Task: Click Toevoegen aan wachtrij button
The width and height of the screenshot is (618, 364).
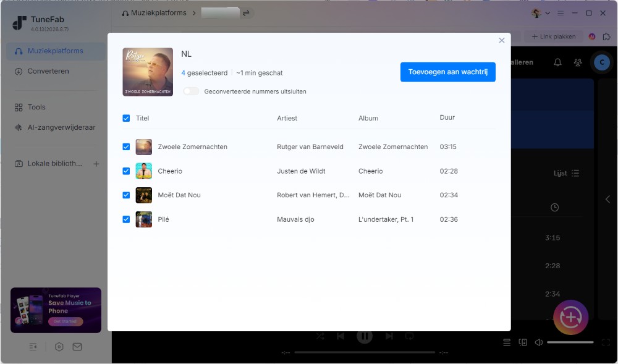Action: (447, 72)
